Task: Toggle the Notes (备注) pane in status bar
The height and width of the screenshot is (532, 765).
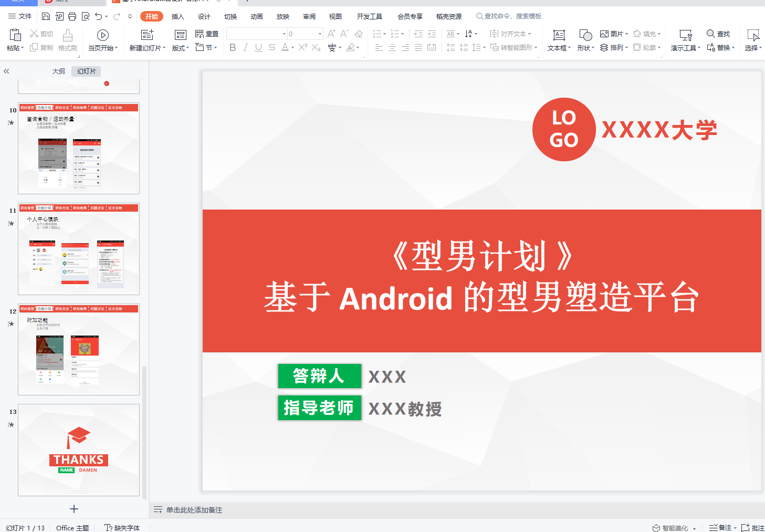Action: pos(723,528)
